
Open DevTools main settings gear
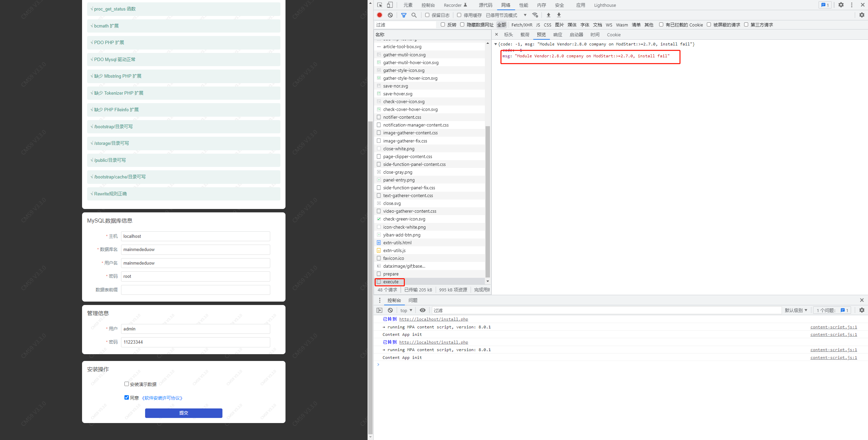pyautogui.click(x=841, y=5)
